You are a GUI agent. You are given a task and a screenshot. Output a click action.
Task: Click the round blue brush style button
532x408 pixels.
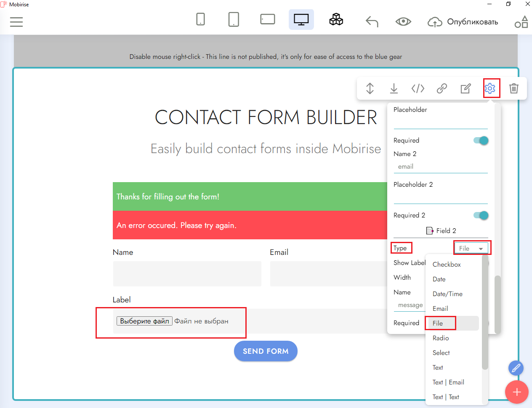[x=516, y=368]
